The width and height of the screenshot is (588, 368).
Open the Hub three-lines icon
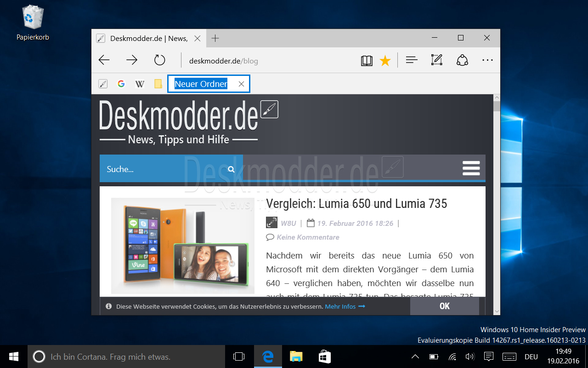(412, 60)
